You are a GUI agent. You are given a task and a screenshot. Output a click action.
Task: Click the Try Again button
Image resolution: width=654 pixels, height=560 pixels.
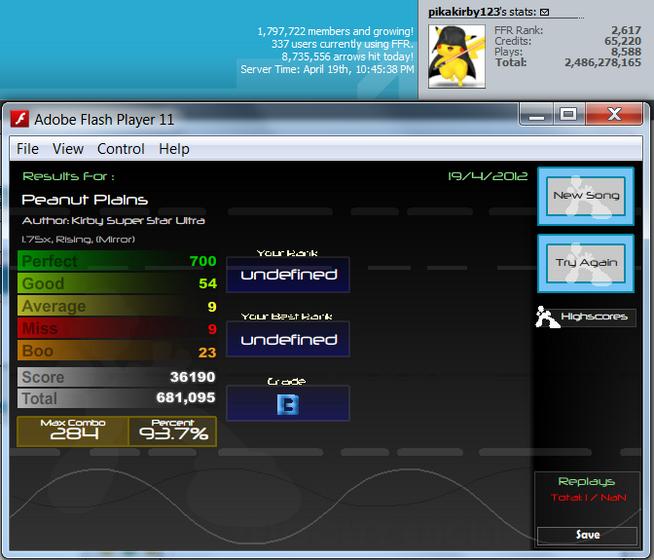click(586, 263)
